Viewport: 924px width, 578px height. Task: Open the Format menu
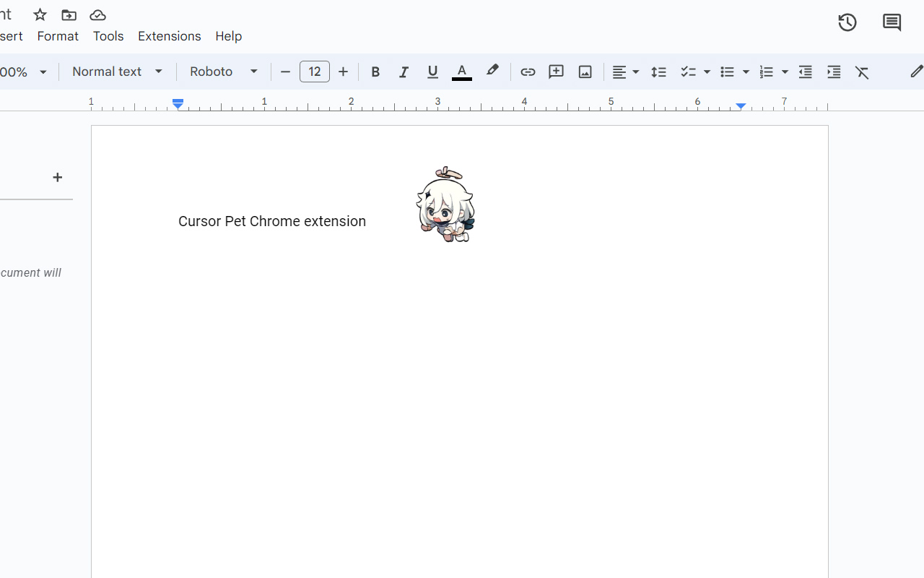58,35
